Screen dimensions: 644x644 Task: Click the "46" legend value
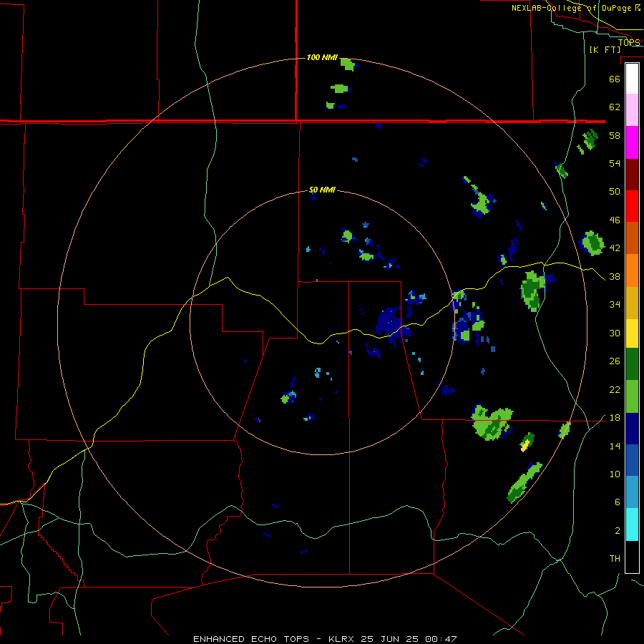[615, 220]
